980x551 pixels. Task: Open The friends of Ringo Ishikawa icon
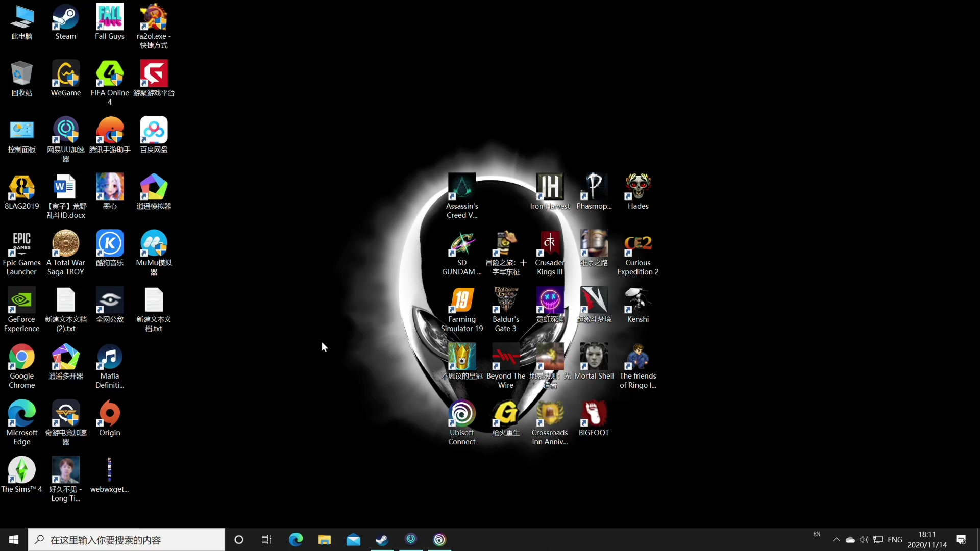[638, 366]
